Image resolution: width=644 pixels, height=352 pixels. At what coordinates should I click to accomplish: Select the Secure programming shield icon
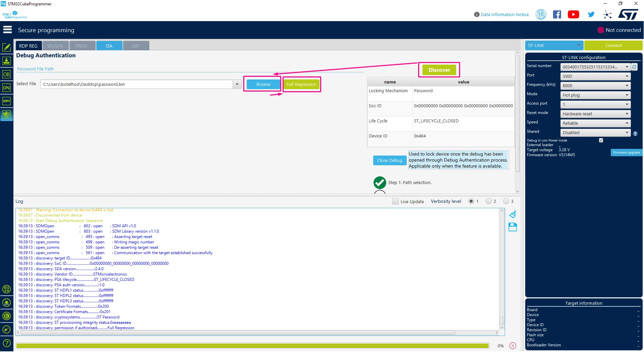pos(6,115)
